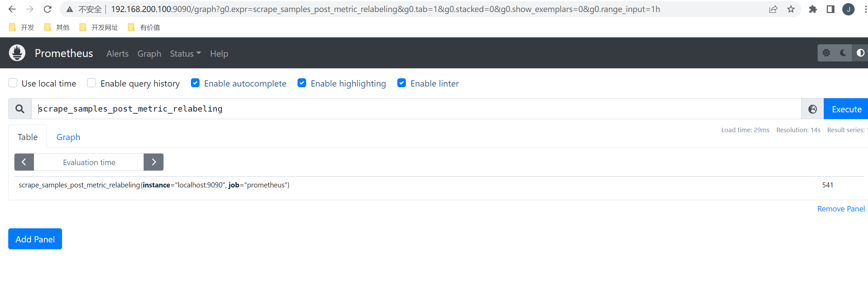The height and width of the screenshot is (286, 868).
Task: Disable Enable linter checkbox
Action: (x=401, y=83)
